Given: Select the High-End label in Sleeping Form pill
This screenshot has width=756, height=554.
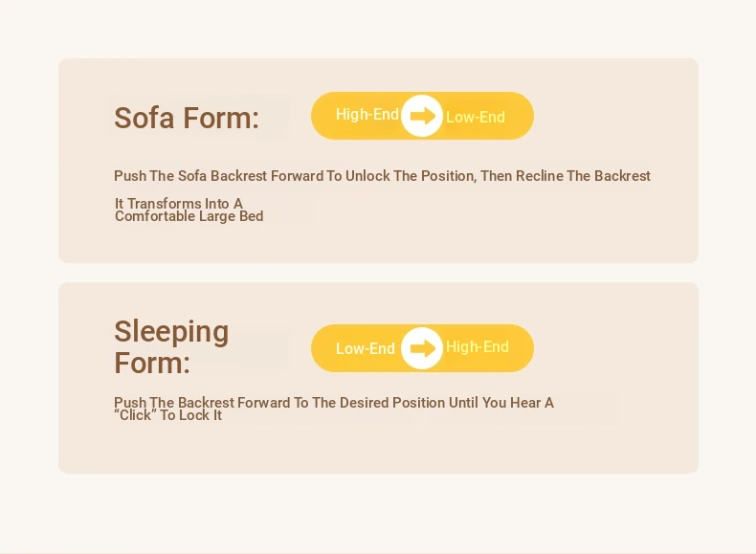Looking at the screenshot, I should point(478,346).
